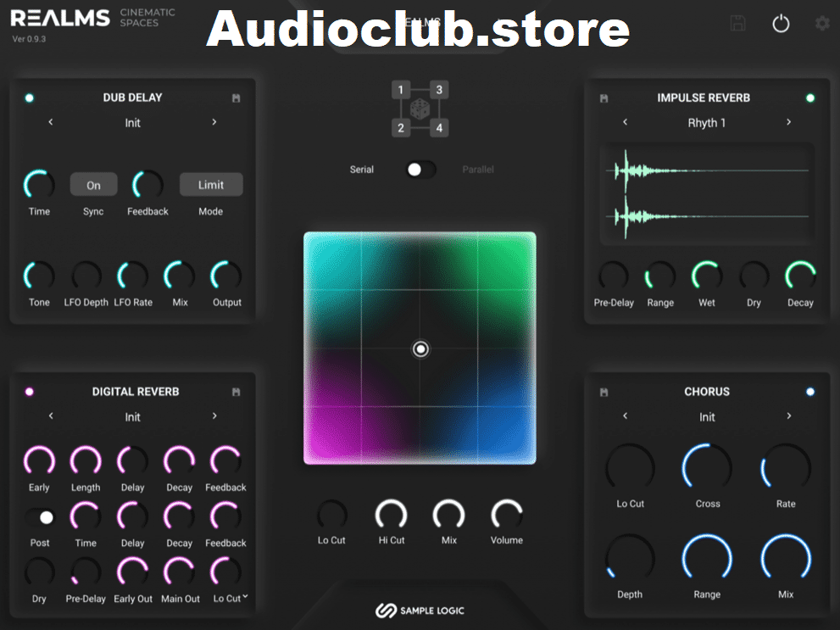Click the Dub Delay Tone knob
840x630 pixels.
coord(39,276)
